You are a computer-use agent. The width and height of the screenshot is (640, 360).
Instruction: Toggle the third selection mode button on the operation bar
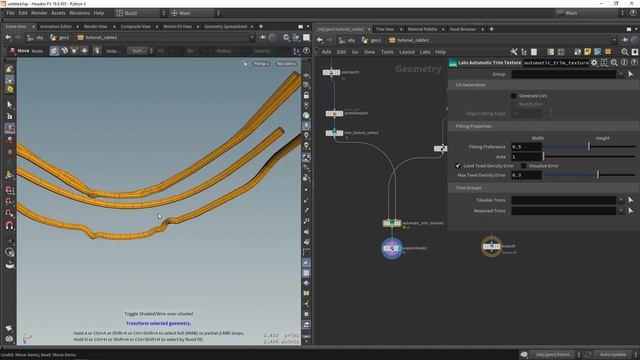coord(74,51)
